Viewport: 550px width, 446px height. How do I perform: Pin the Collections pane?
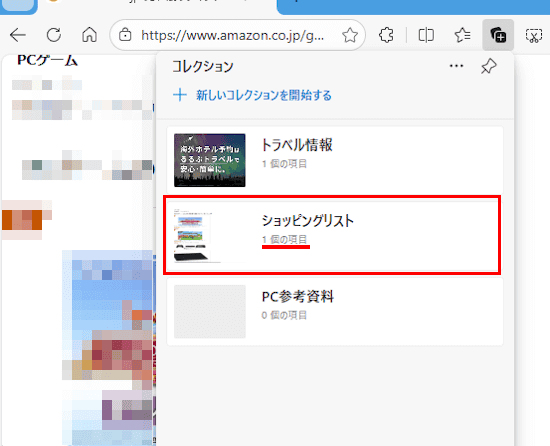pyautogui.click(x=489, y=66)
